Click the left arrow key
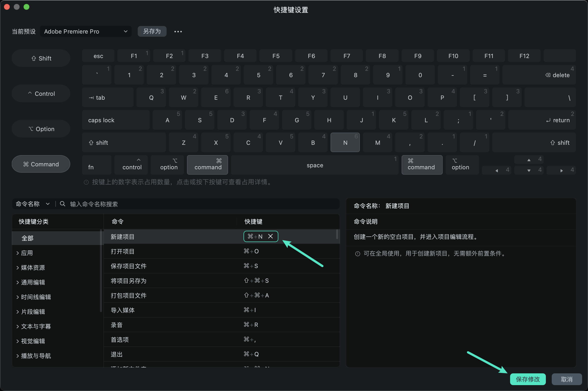588x391 pixels. (x=496, y=170)
